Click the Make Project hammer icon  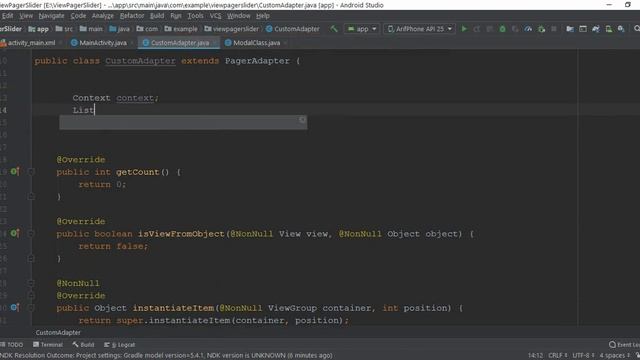[x=334, y=29]
